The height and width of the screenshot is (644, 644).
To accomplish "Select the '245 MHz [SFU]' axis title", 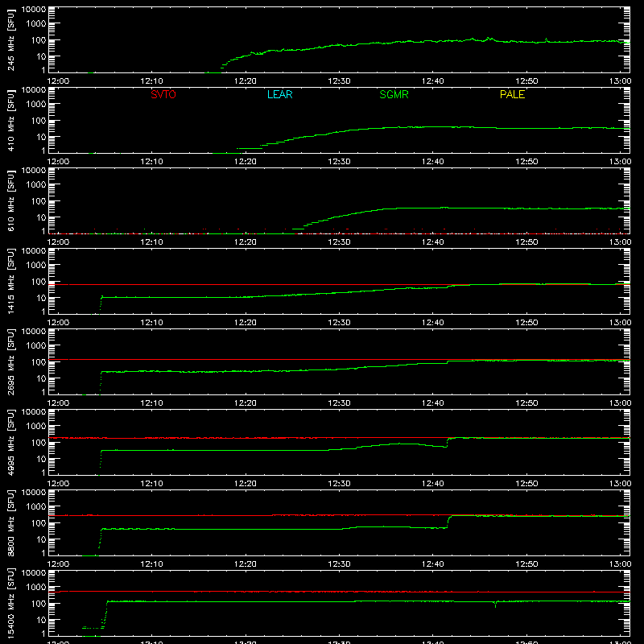I will [11, 39].
